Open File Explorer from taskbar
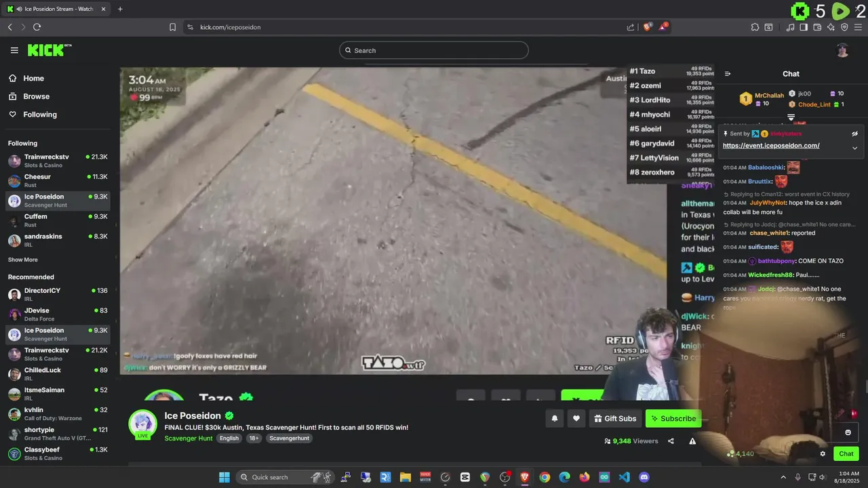 tap(406, 477)
